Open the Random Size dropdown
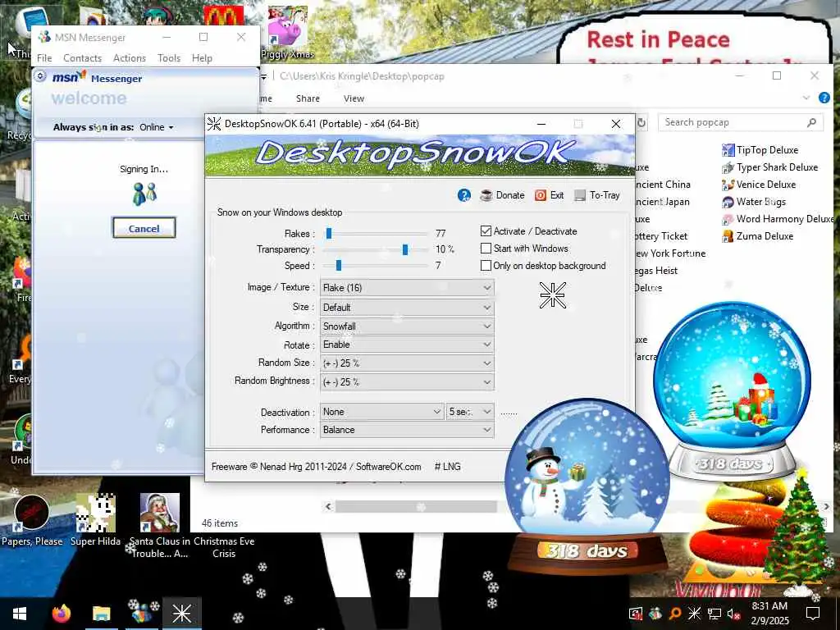 pyautogui.click(x=407, y=363)
